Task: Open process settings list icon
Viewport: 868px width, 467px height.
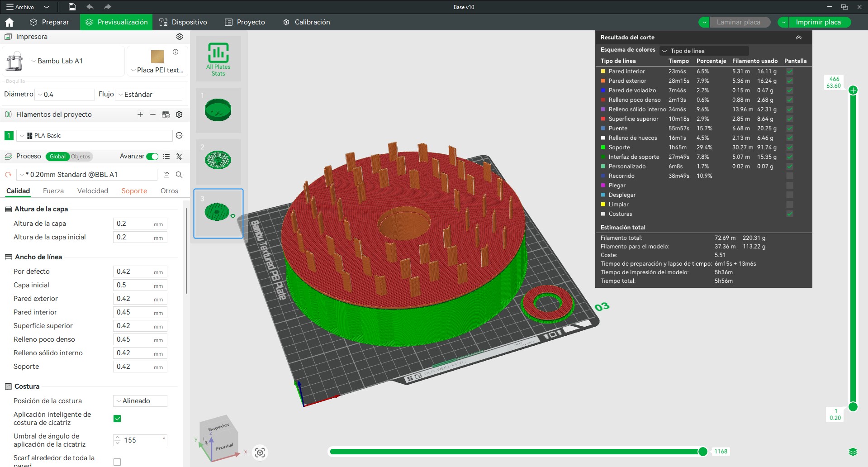Action: 166,157
